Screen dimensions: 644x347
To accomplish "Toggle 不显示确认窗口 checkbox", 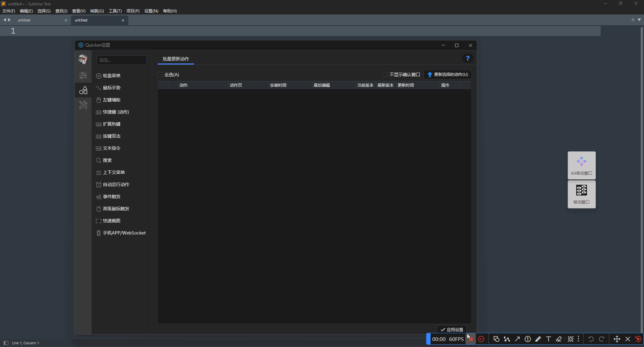I will pyautogui.click(x=385, y=75).
